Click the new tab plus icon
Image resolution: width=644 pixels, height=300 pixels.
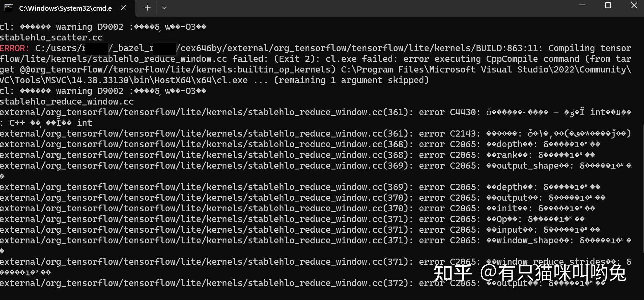tap(147, 8)
